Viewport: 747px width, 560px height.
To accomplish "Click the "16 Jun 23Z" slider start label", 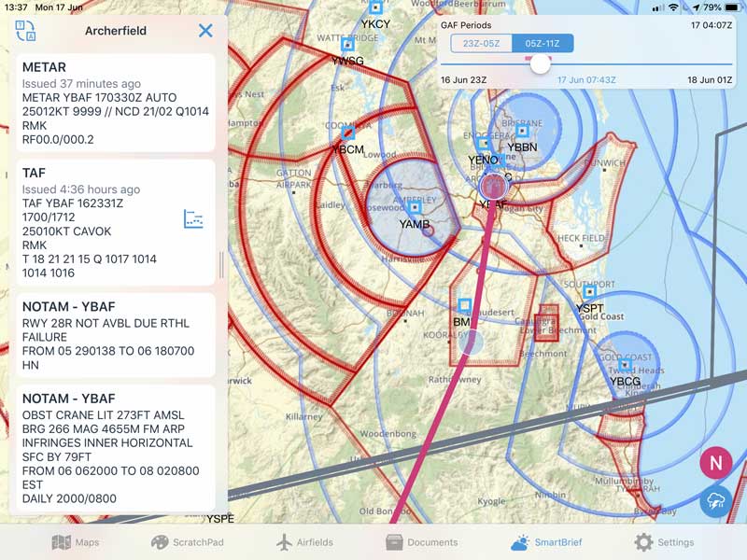I will [x=463, y=80].
